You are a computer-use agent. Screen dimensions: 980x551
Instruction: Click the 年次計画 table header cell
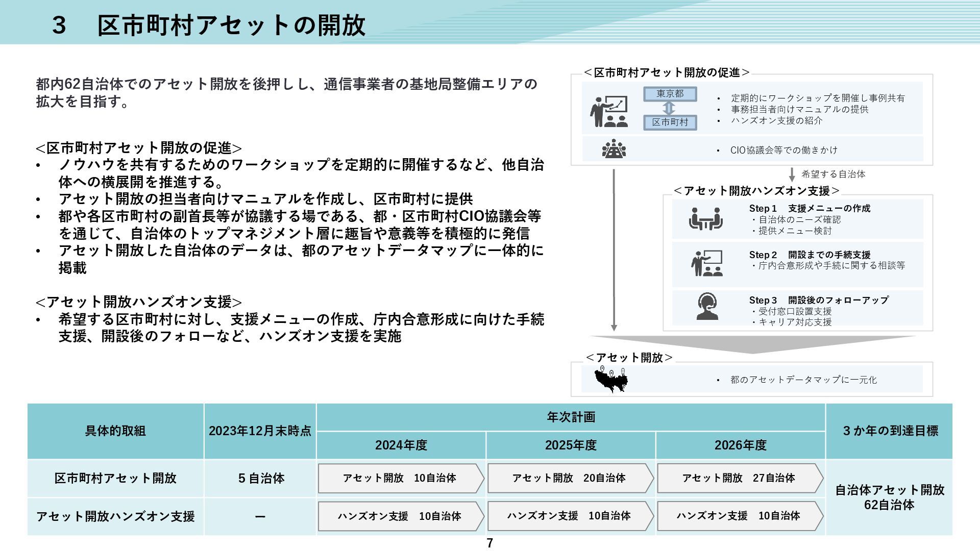click(x=571, y=417)
